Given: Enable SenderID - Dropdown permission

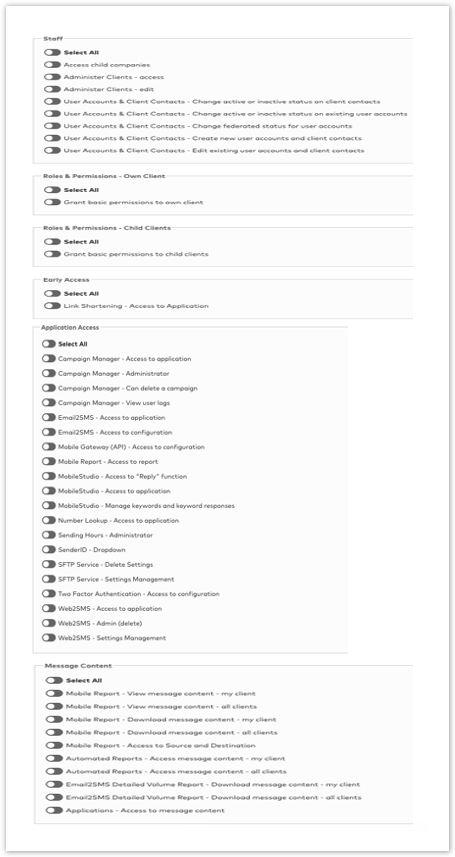Looking at the screenshot, I should click(49, 550).
